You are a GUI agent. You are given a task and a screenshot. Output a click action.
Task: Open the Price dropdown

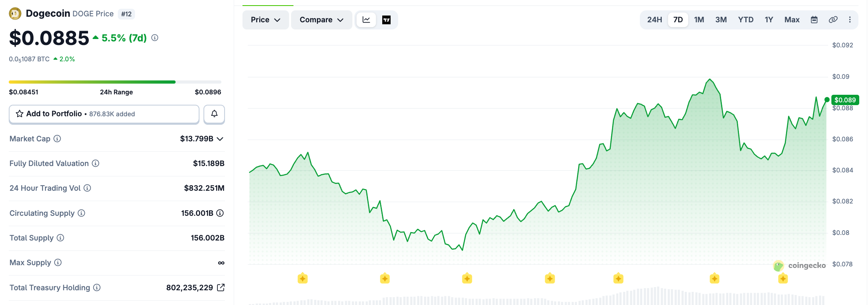266,20
